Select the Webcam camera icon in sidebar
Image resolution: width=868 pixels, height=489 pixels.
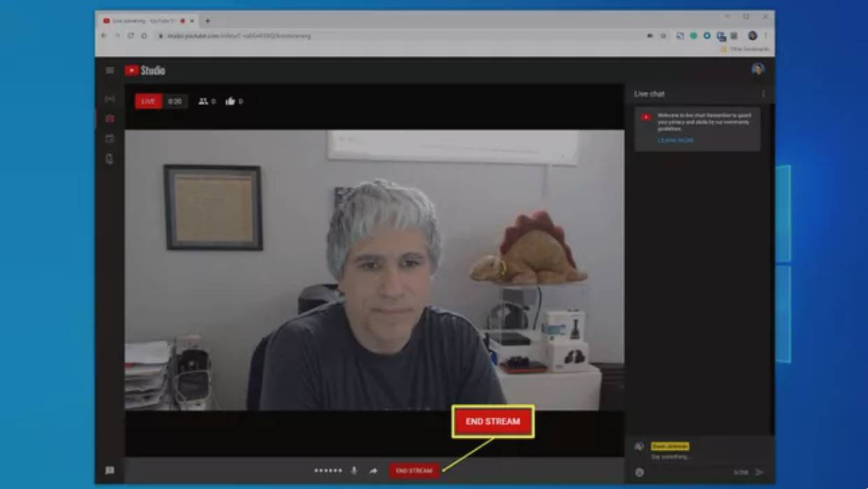110,119
